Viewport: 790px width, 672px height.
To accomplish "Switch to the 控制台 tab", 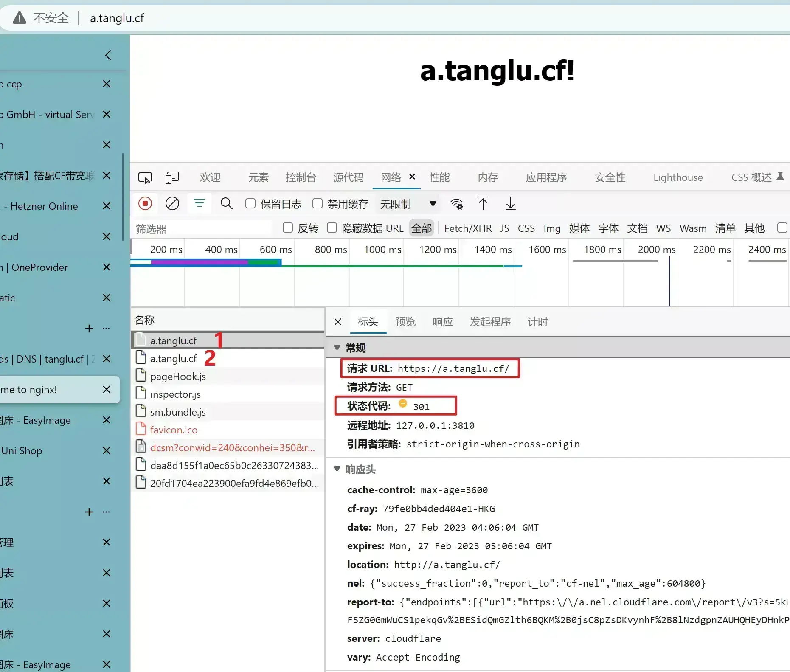I will [x=301, y=177].
